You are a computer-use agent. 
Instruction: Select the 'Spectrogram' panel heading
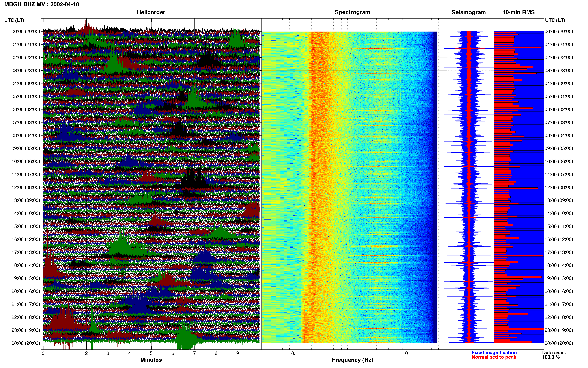click(x=352, y=12)
